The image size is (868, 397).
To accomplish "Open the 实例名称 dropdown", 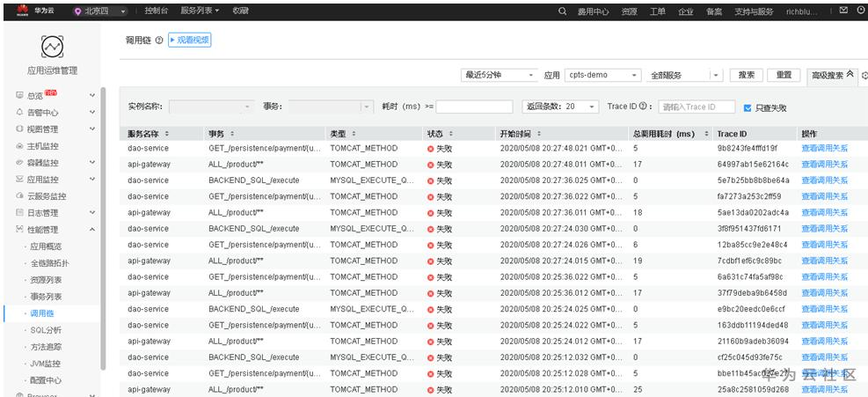I will click(211, 107).
